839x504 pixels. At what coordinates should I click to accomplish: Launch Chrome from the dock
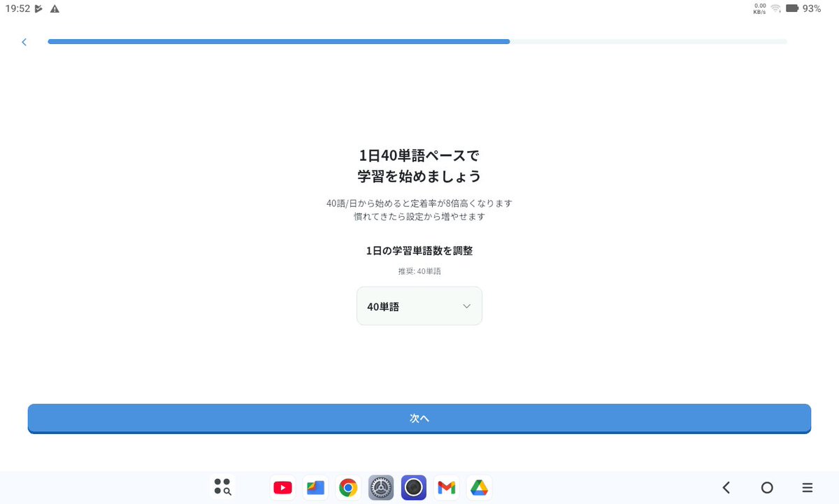coord(348,487)
